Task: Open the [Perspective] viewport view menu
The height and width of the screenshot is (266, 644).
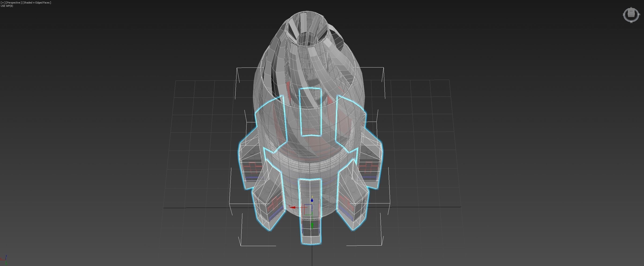Action: click(14, 3)
